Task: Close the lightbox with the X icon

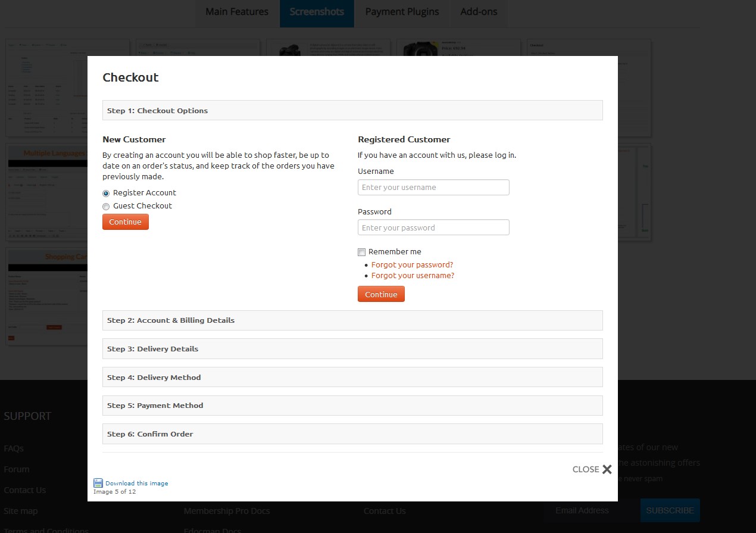Action: [x=607, y=469]
